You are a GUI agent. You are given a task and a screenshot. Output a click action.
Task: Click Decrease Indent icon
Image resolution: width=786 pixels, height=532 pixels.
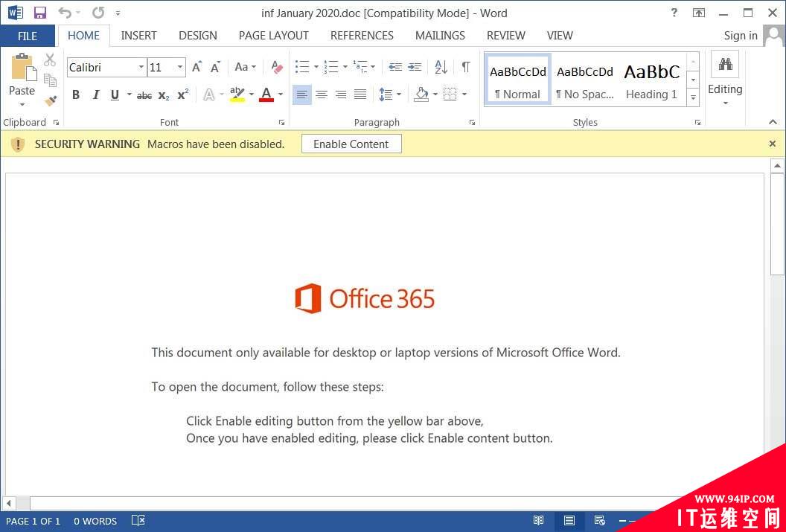coord(395,67)
